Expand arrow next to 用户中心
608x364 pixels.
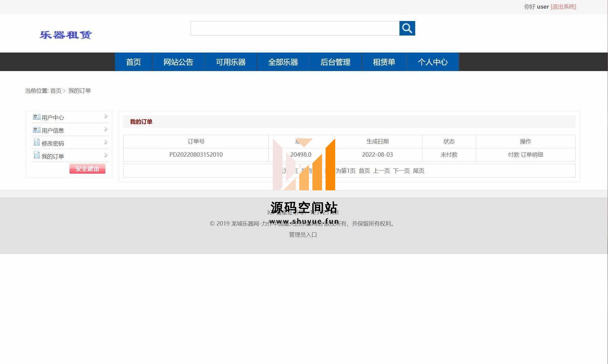click(x=106, y=116)
